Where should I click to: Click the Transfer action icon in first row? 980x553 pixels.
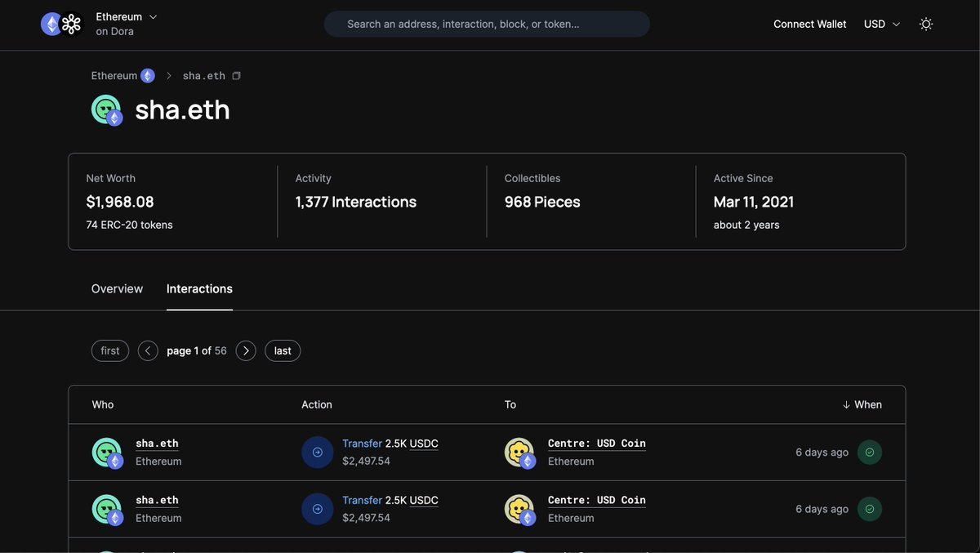(317, 453)
